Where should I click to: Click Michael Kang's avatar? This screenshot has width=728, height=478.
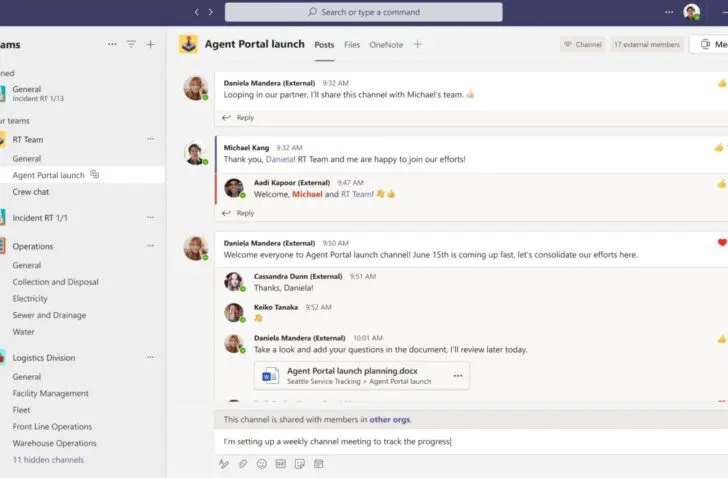pyautogui.click(x=195, y=153)
